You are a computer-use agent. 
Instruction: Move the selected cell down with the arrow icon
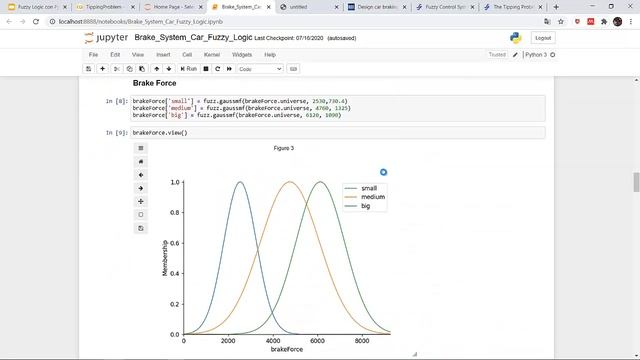click(x=169, y=69)
